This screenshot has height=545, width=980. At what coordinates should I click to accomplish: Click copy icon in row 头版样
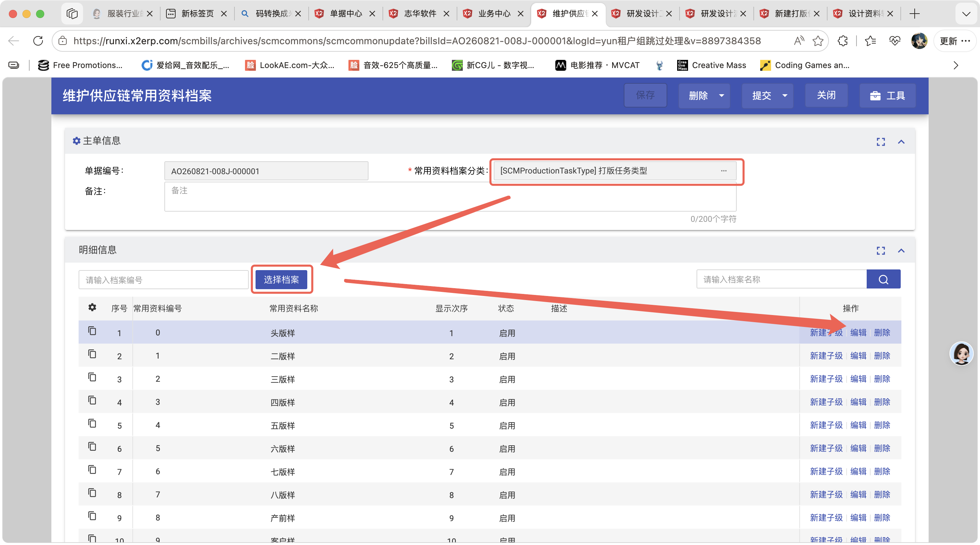tap(92, 331)
